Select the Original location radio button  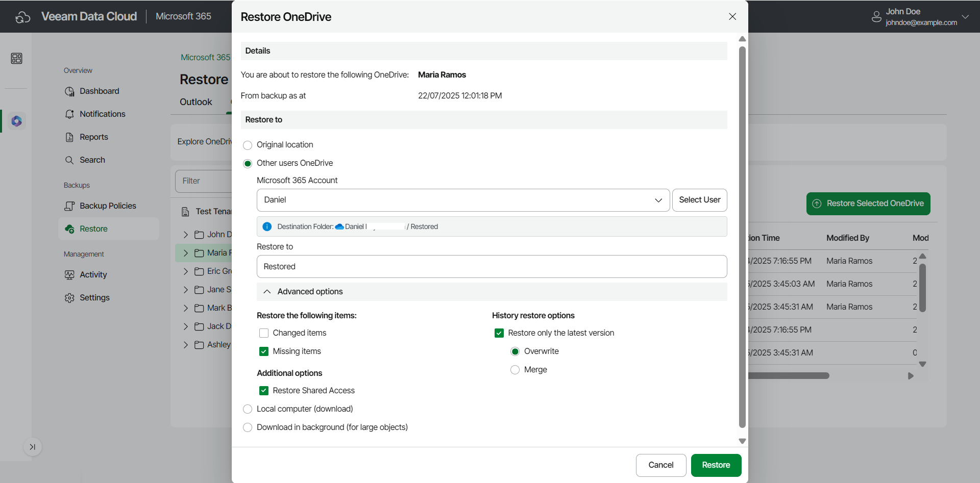[x=248, y=145]
